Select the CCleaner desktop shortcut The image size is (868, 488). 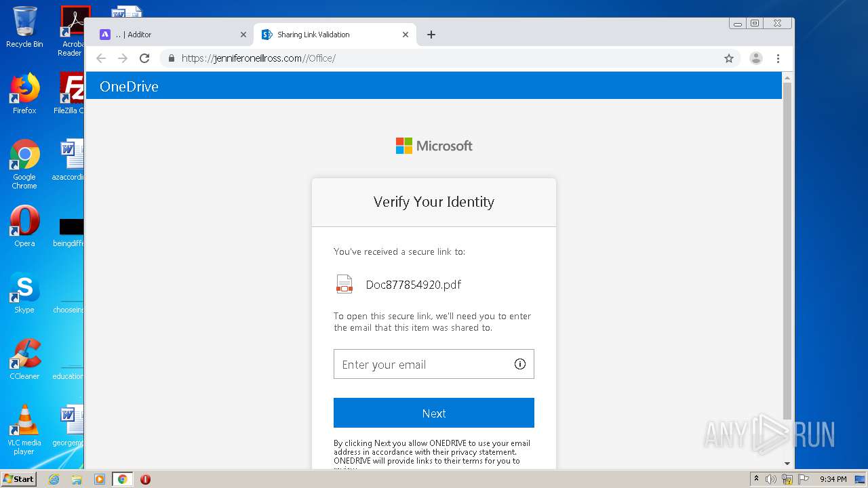pyautogui.click(x=24, y=359)
